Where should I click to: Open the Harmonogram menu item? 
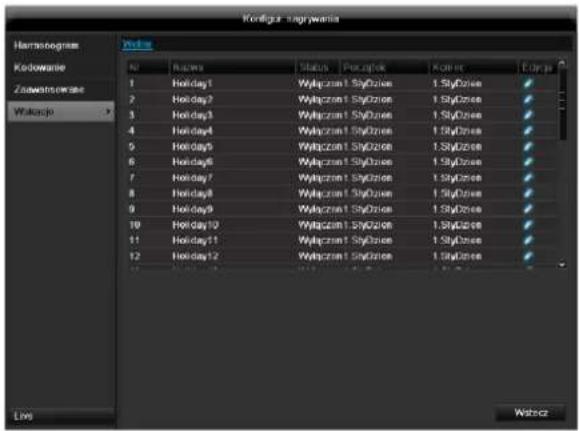[x=61, y=45]
